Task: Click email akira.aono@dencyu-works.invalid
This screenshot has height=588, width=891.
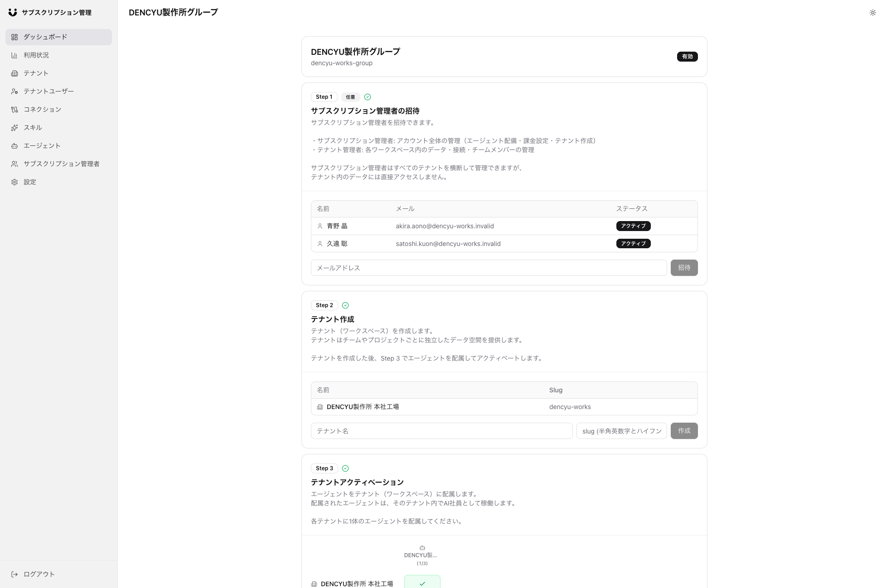Action: (445, 226)
